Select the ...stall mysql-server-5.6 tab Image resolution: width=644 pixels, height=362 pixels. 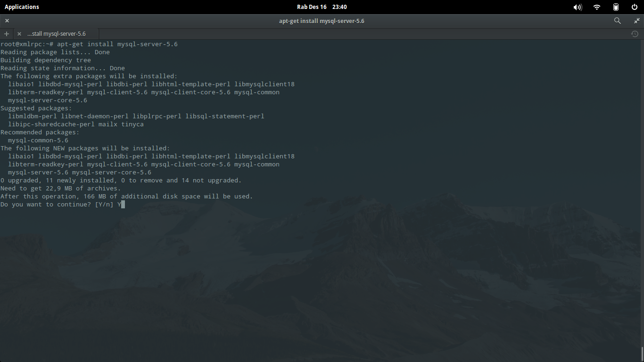pos(56,34)
